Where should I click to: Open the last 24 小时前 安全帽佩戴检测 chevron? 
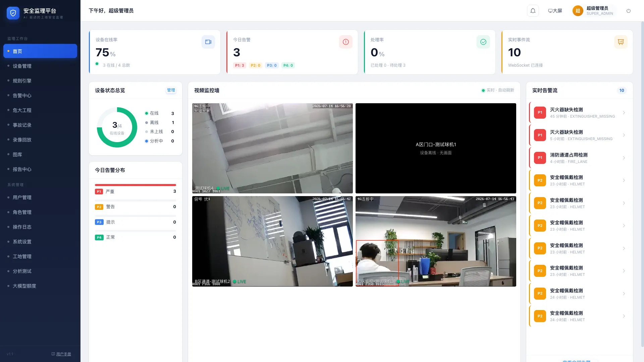[624, 316]
